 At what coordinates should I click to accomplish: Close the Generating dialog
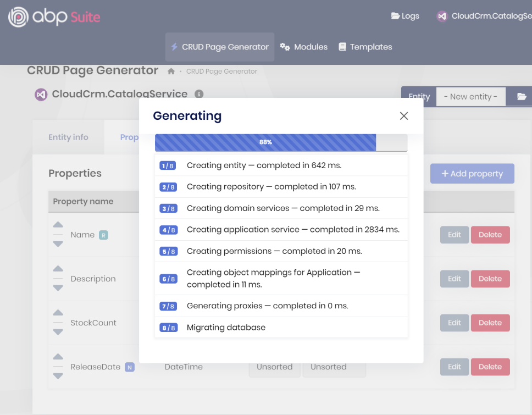click(x=404, y=116)
